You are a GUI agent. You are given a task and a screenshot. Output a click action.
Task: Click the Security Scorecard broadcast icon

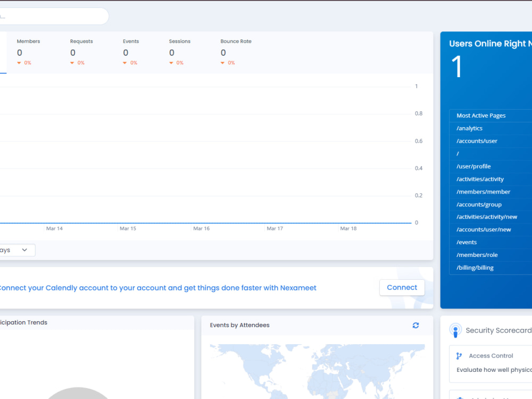coord(455,330)
